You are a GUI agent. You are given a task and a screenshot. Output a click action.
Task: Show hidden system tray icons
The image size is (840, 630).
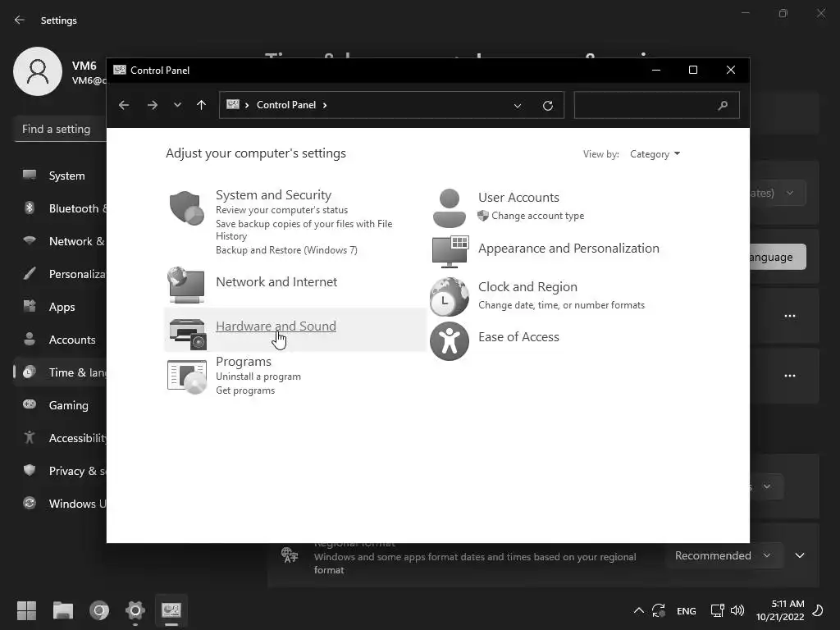638,610
